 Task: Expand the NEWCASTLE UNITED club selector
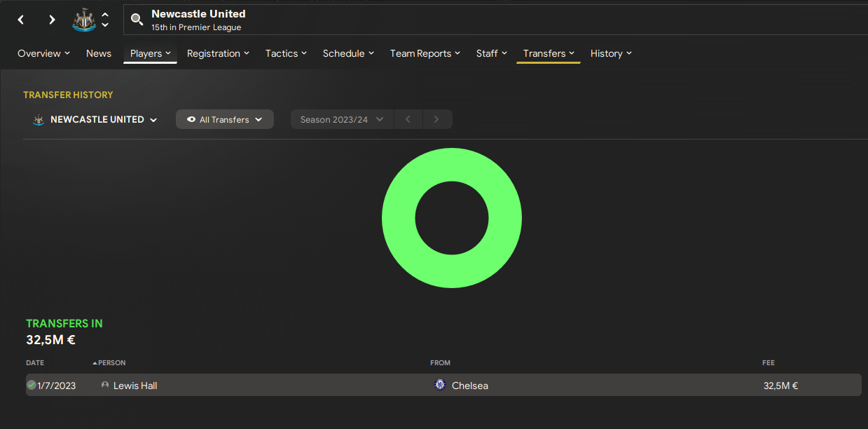click(x=95, y=119)
